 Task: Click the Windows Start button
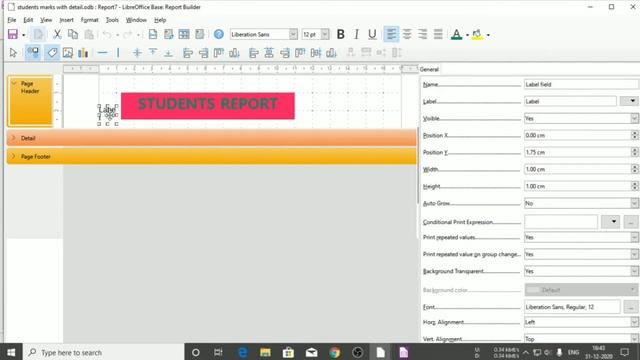[11, 352]
